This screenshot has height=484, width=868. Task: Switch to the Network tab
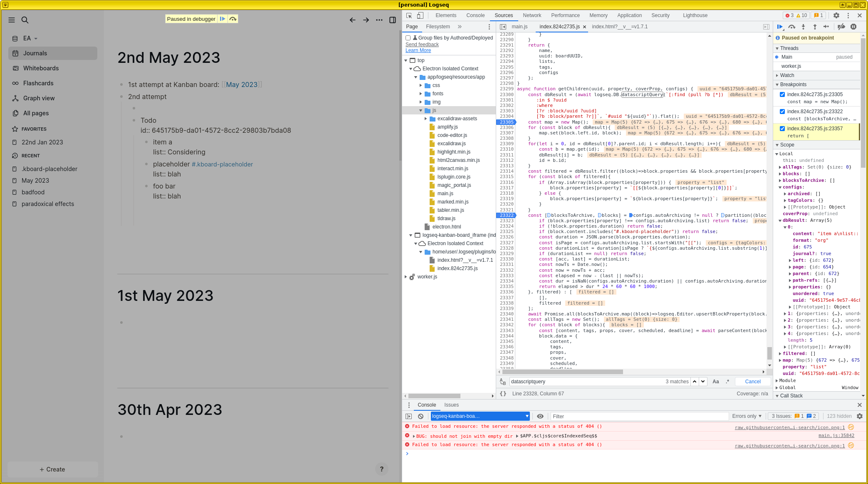[x=532, y=15]
